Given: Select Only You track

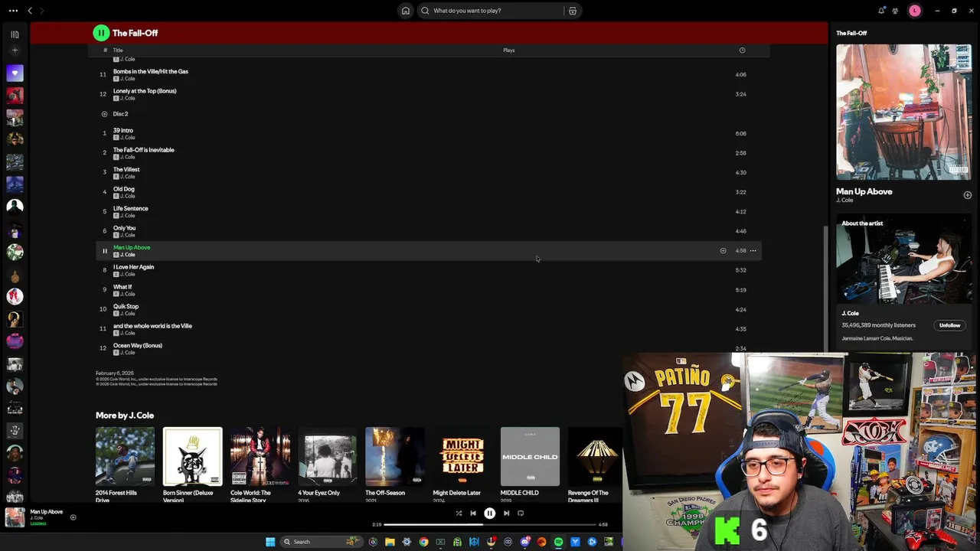Looking at the screenshot, I should tap(125, 228).
